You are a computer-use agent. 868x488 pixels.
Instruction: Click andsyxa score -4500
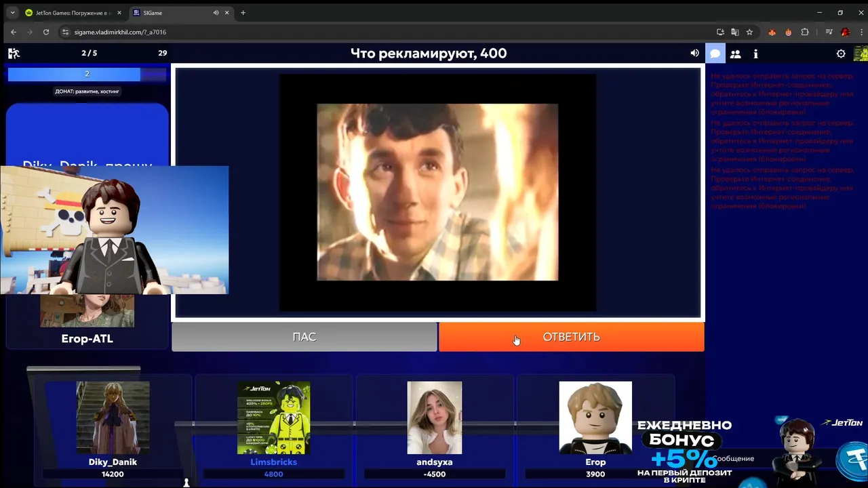point(435,474)
